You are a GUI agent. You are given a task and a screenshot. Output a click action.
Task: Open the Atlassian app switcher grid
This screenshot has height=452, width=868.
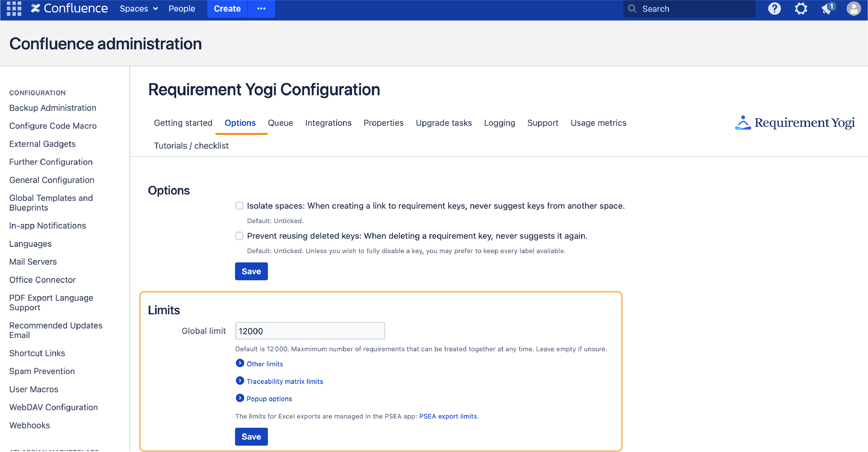14,8
